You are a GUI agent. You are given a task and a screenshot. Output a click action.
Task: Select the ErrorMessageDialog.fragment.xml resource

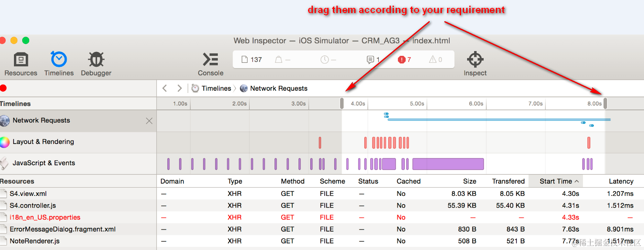[x=63, y=229]
